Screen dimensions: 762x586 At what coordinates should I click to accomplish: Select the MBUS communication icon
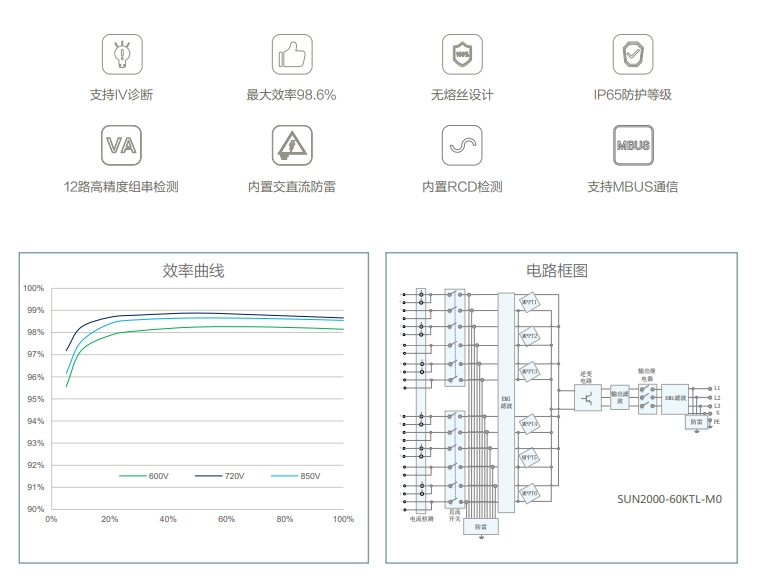click(x=631, y=145)
